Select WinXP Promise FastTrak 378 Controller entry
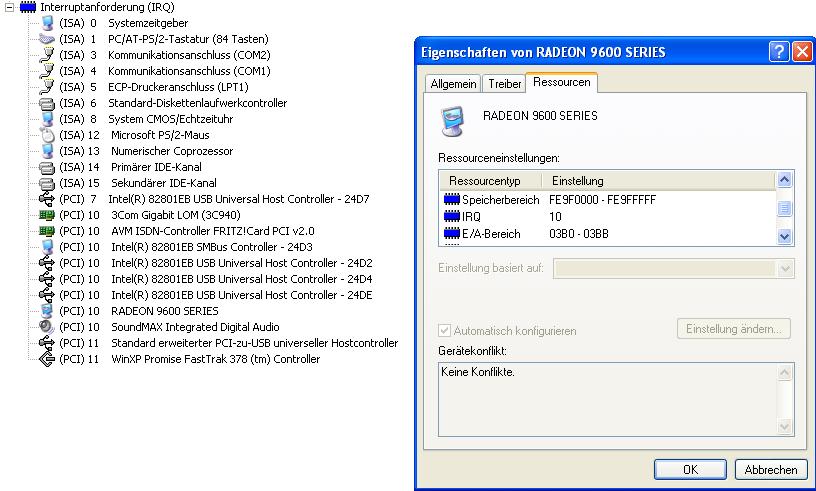 [x=215, y=359]
